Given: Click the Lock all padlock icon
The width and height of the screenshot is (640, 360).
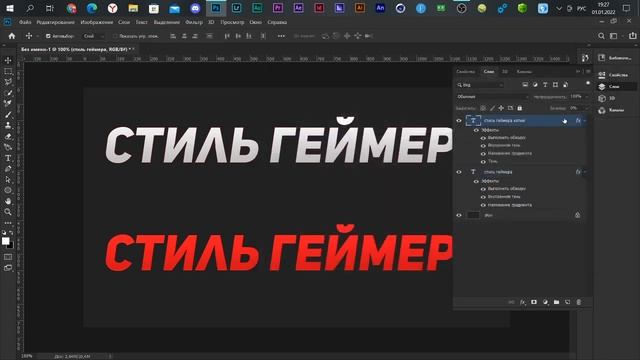Looking at the screenshot, I should click(520, 108).
